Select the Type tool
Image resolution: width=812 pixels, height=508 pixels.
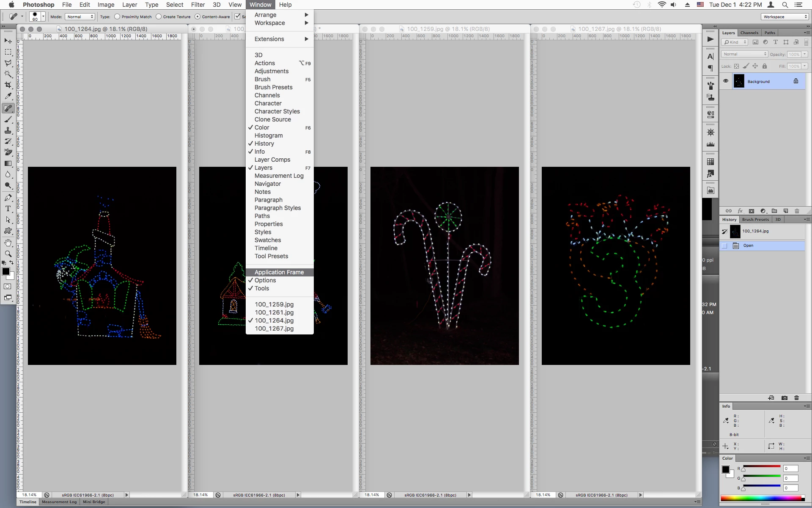coord(8,209)
